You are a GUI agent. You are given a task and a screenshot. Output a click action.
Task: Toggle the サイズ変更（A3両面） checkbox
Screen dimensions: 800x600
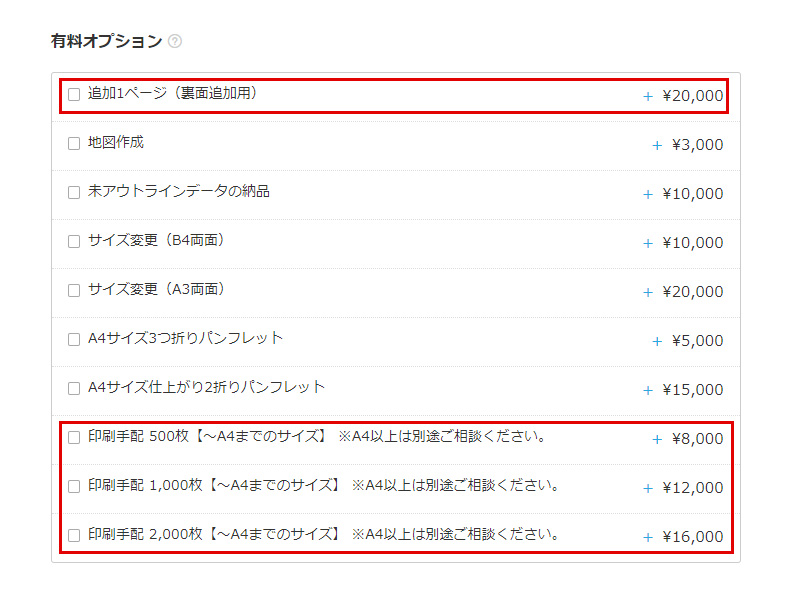click(74, 291)
